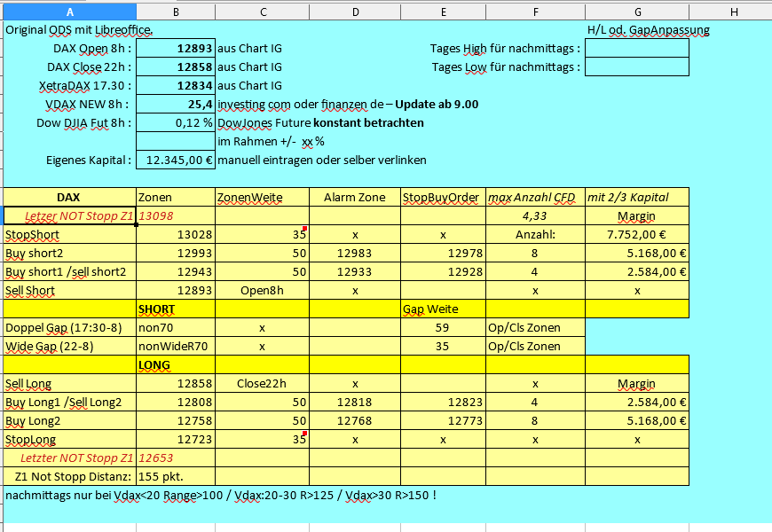Click the empty Tages High input cell
Viewport: 772px width, 532px height.
pos(637,48)
